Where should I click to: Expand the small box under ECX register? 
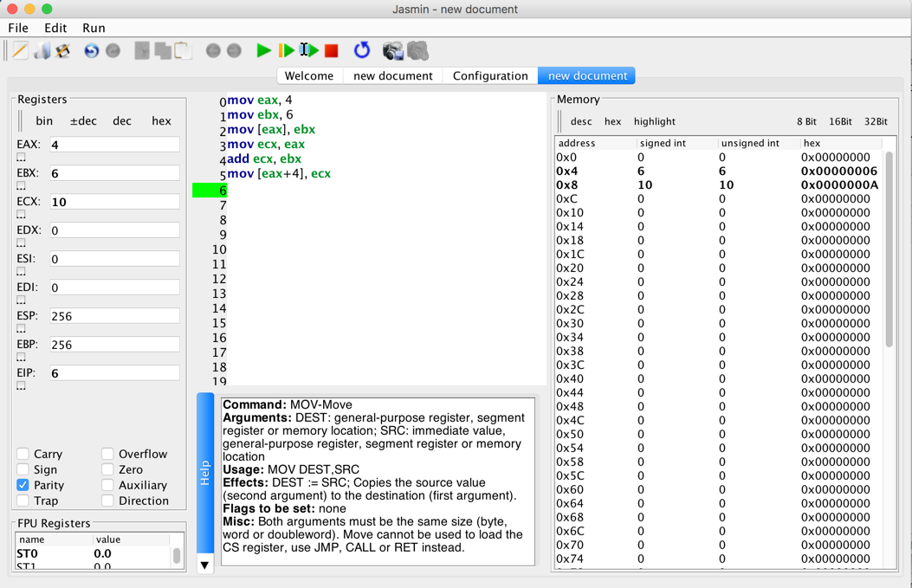coord(22,215)
